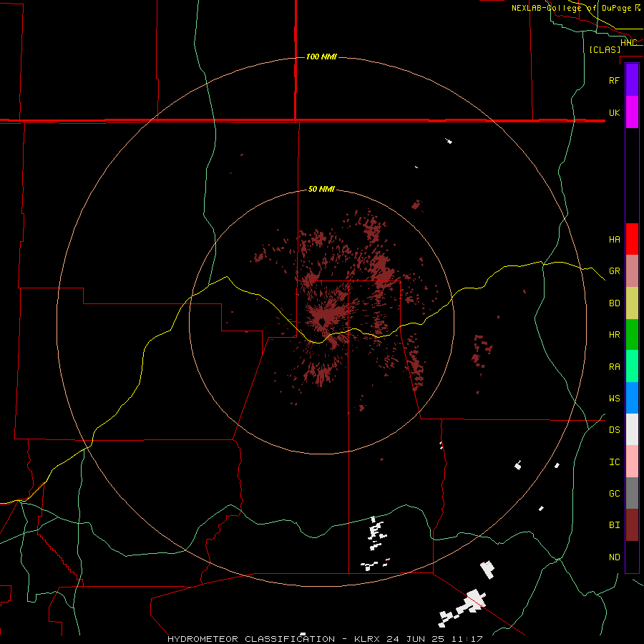Pick the brown BI legend swatch
The image size is (644, 644).
(632, 525)
